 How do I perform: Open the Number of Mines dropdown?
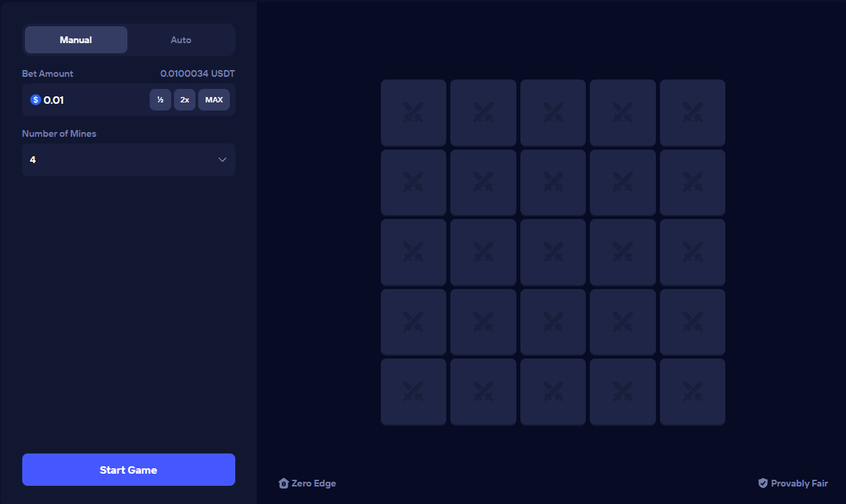coord(128,160)
